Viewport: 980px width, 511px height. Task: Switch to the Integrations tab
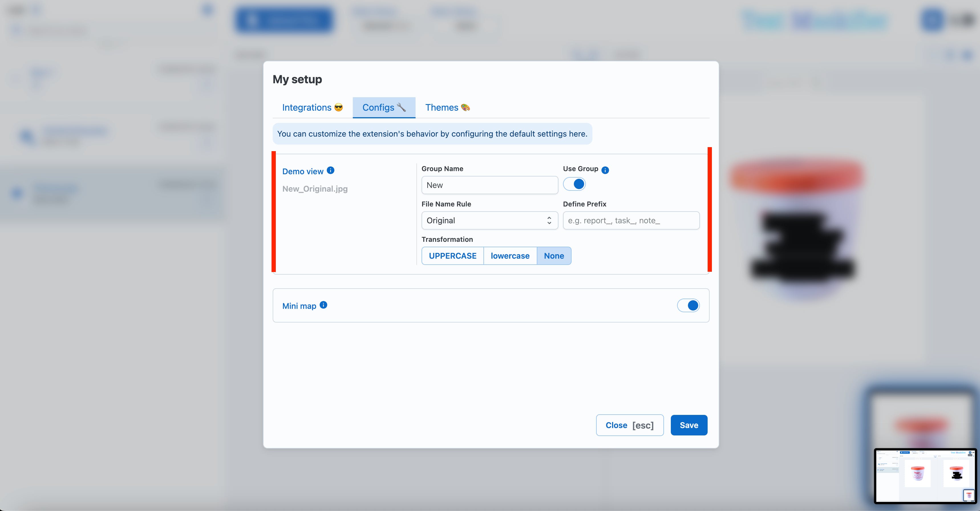click(312, 108)
